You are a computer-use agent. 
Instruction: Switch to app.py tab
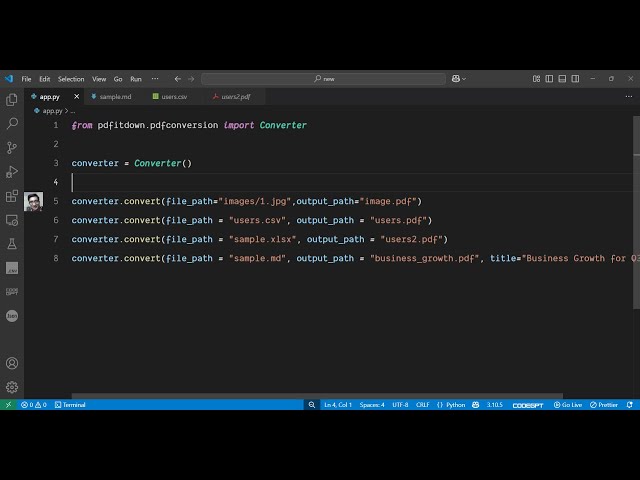49,97
